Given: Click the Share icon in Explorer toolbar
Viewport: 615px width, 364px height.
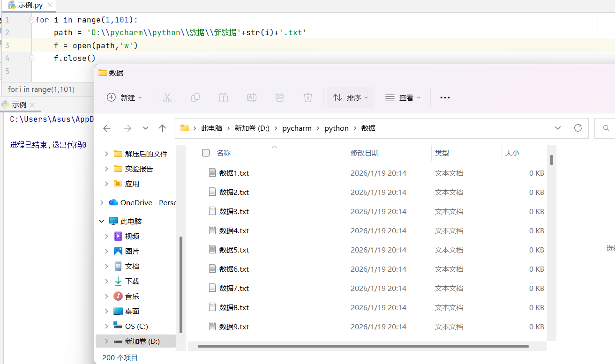Looking at the screenshot, I should 280,97.
